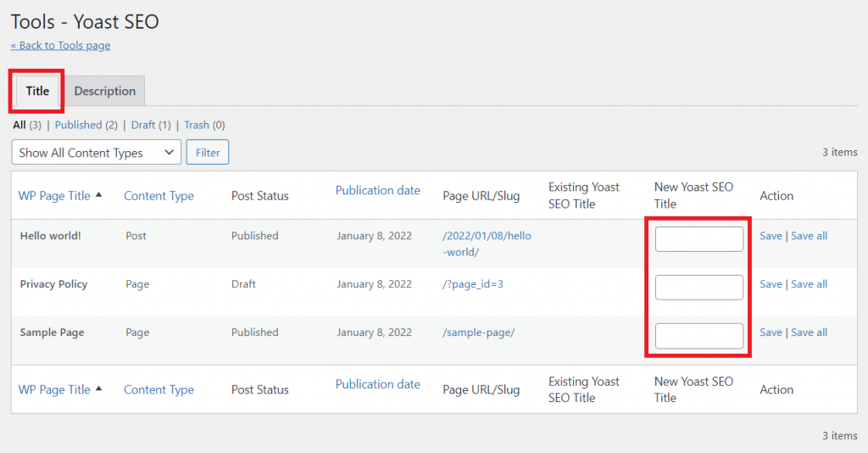Sort by Publication date in footer
This screenshot has width=868, height=453.
pos(377,384)
